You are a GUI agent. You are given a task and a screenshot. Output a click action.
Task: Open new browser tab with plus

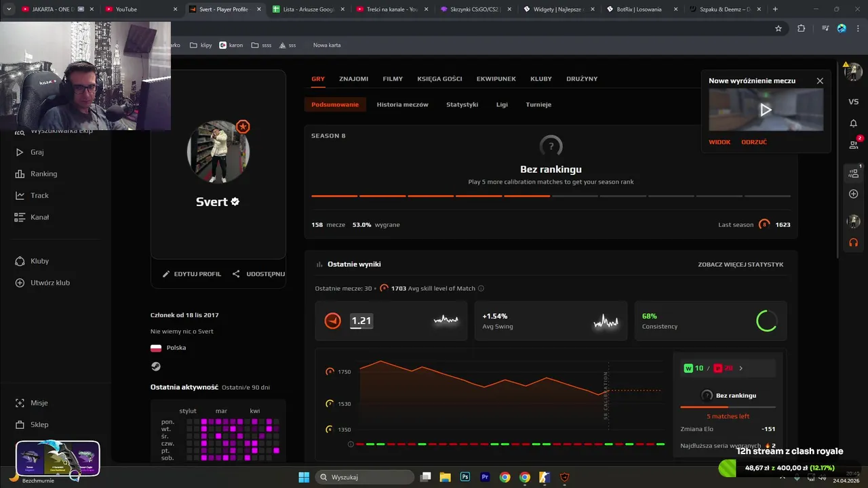775,9
